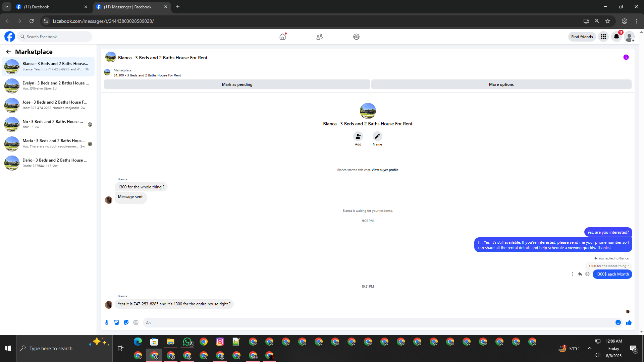
Task: Click Mark as pending button
Action: 237,84
